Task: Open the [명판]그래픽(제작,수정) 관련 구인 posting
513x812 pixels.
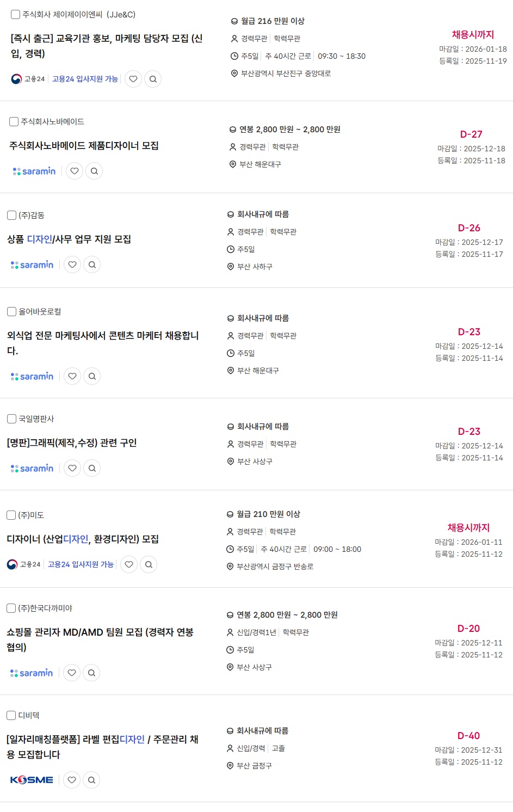Action: (72, 442)
